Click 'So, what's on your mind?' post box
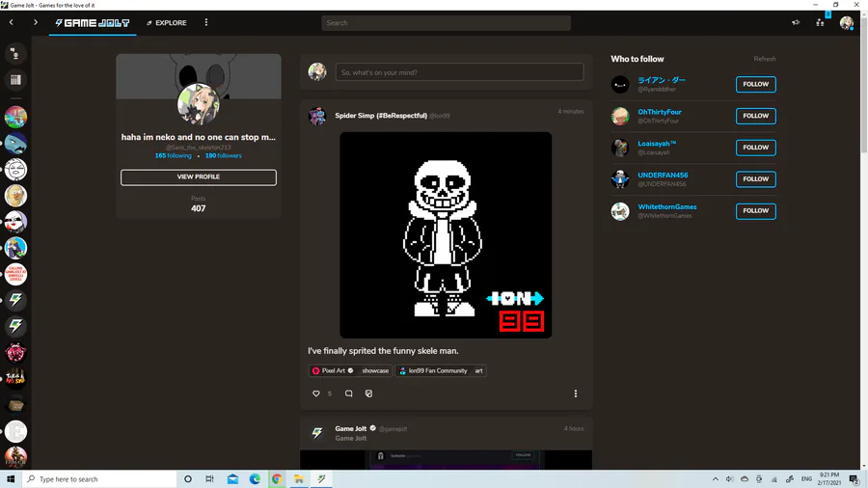The width and height of the screenshot is (868, 488). click(x=459, y=72)
